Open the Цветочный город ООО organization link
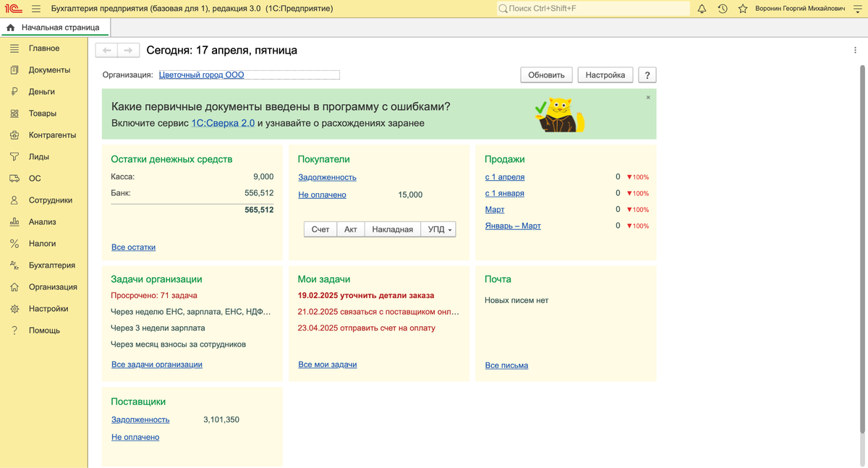The height and width of the screenshot is (468, 868). (202, 75)
